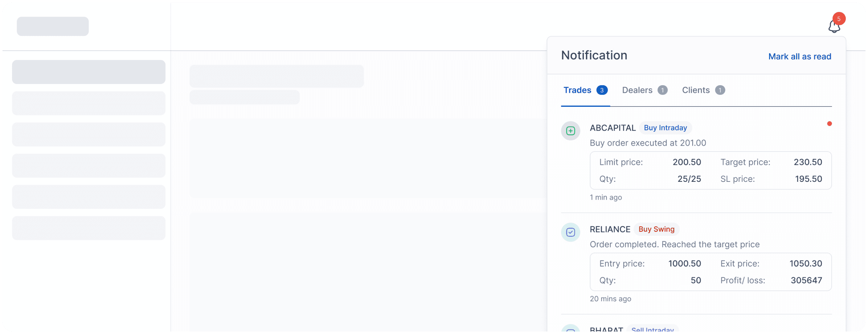868x334 pixels.
Task: Click the checkmark icon beside RELIANCE
Action: coord(570,232)
